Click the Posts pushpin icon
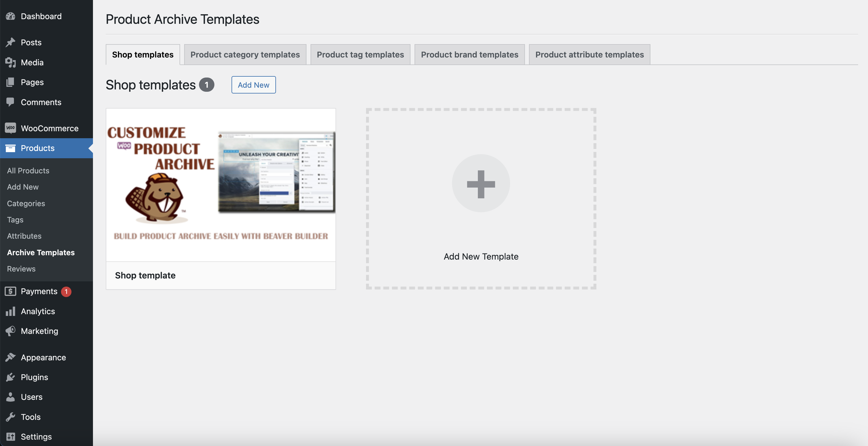The image size is (868, 446). click(10, 42)
